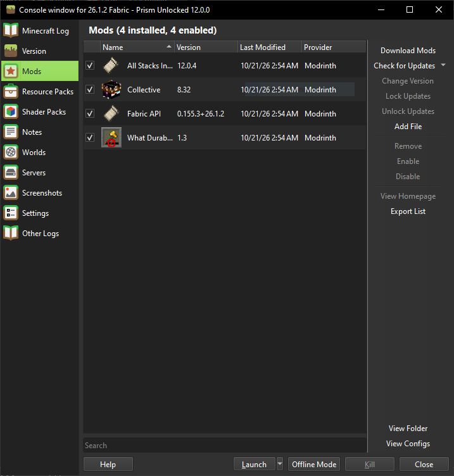The height and width of the screenshot is (476, 454).
Task: Disable the Fabric API mod checkbox
Action: pos(90,113)
